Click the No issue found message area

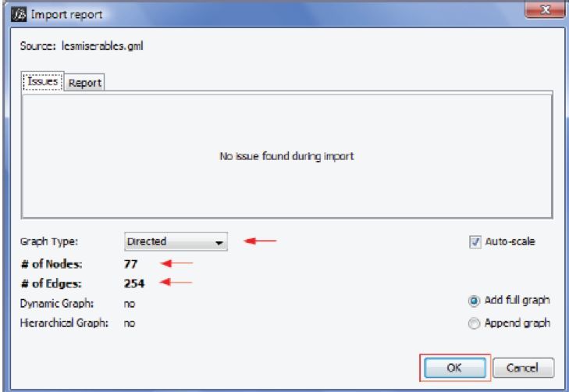(286, 156)
